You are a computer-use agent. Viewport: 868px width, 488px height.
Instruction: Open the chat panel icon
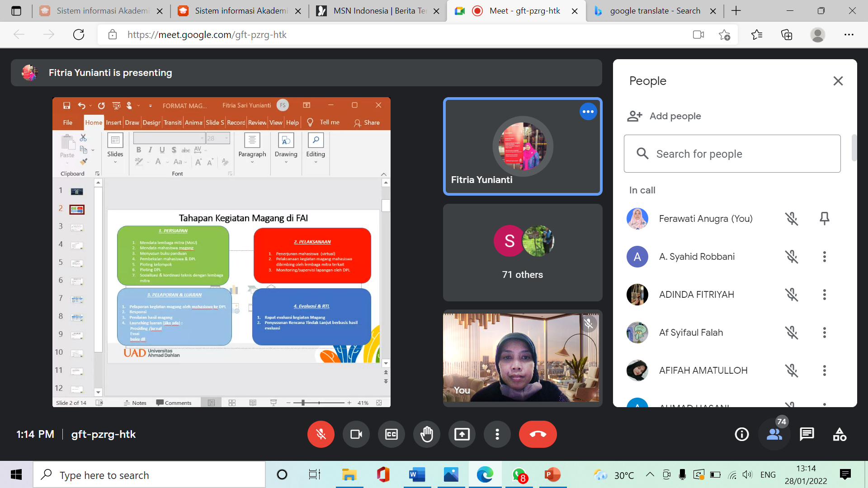pos(807,434)
